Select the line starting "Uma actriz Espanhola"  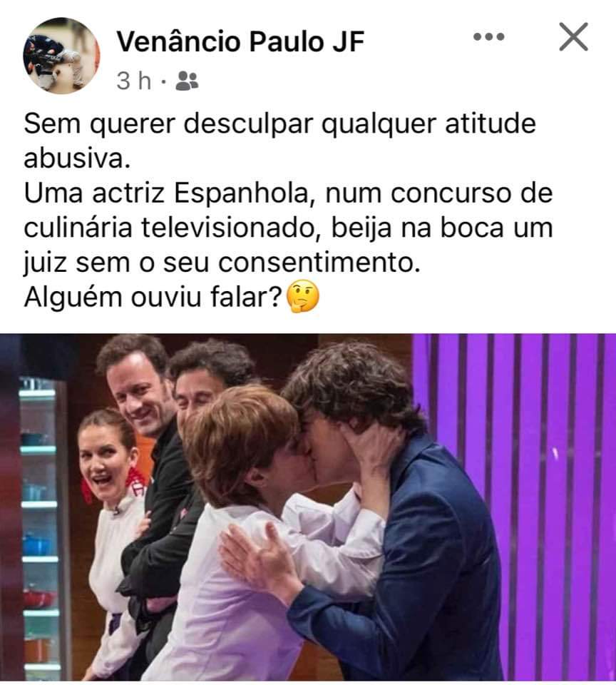coord(288,193)
